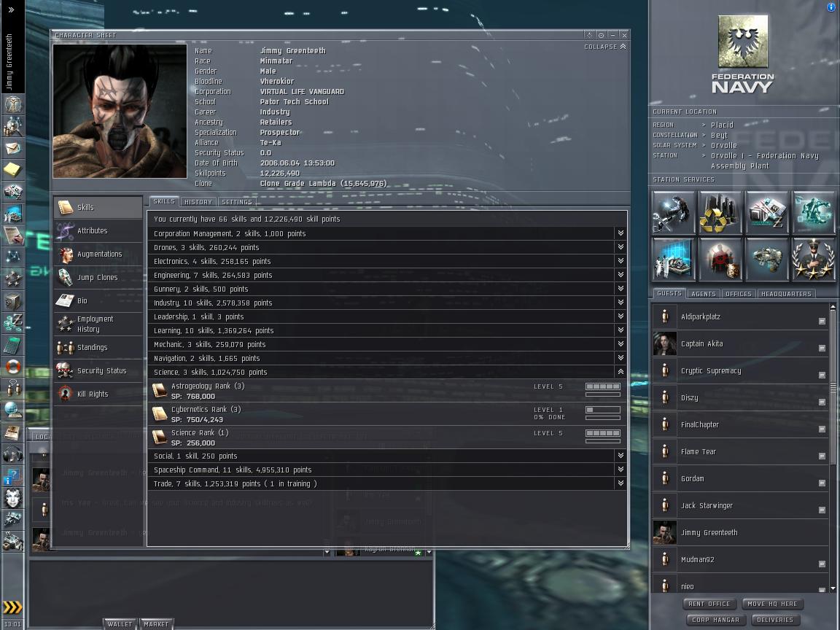This screenshot has height=630, width=840.
Task: Open the Jump Clones section
Action: 98,278
